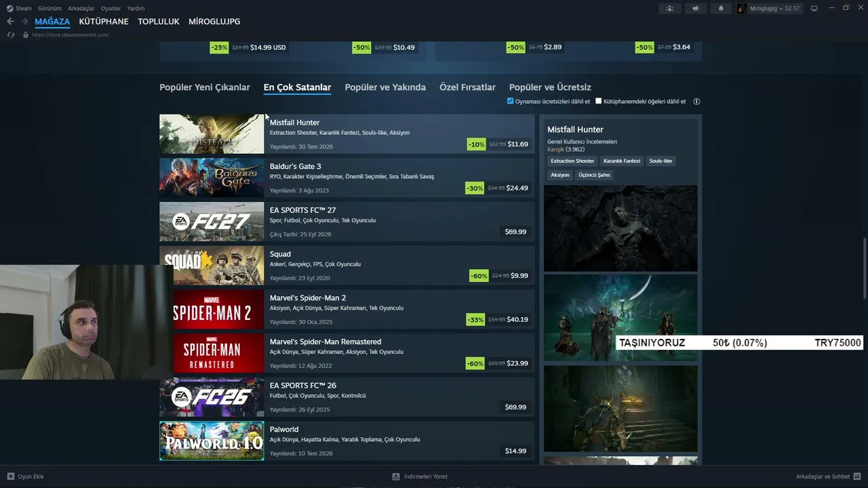Open the EA SPORTS FC 26 list entry
This screenshot has width=868, height=488.
[347, 397]
